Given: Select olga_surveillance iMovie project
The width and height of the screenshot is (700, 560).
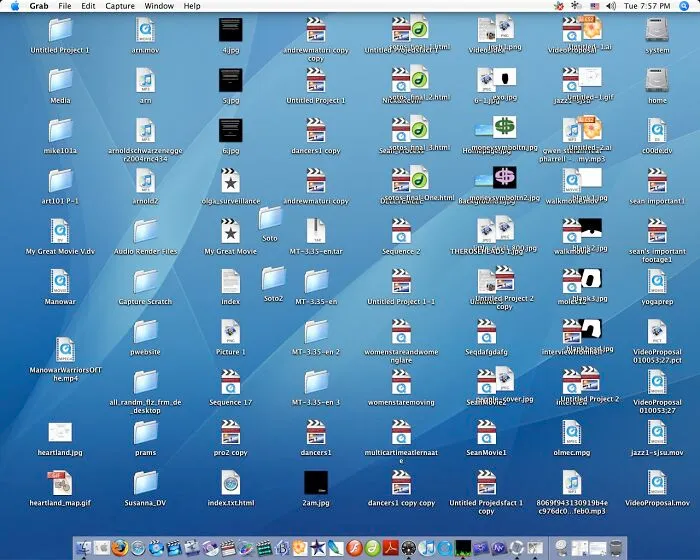Looking at the screenshot, I should click(x=231, y=181).
